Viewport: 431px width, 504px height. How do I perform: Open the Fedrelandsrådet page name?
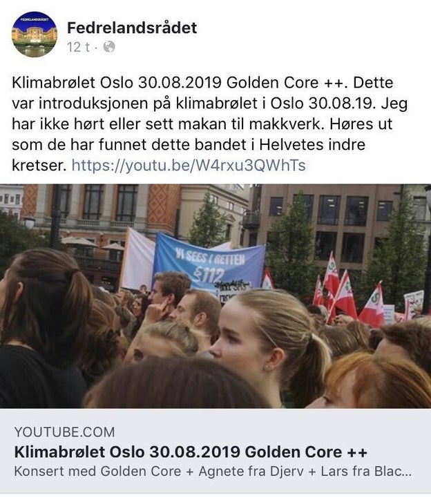pyautogui.click(x=132, y=28)
